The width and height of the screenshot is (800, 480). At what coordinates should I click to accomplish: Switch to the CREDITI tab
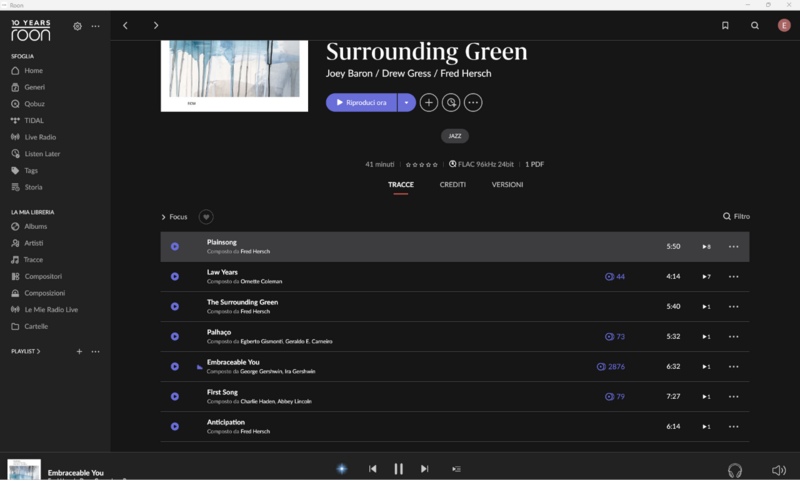click(x=452, y=185)
